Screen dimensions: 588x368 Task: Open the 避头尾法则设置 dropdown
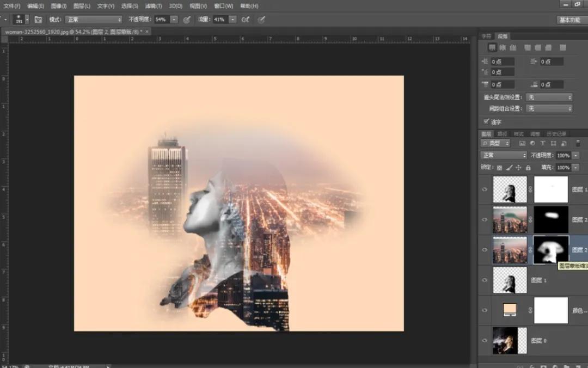point(549,97)
